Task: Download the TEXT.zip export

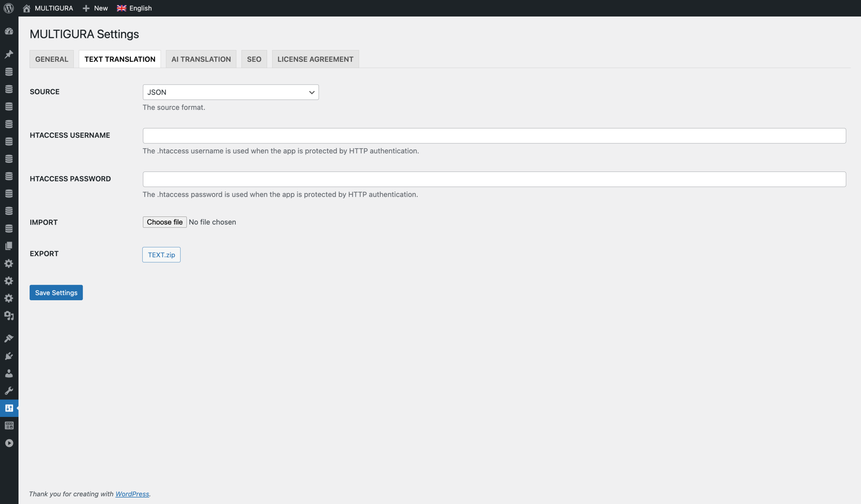Action: [161, 255]
